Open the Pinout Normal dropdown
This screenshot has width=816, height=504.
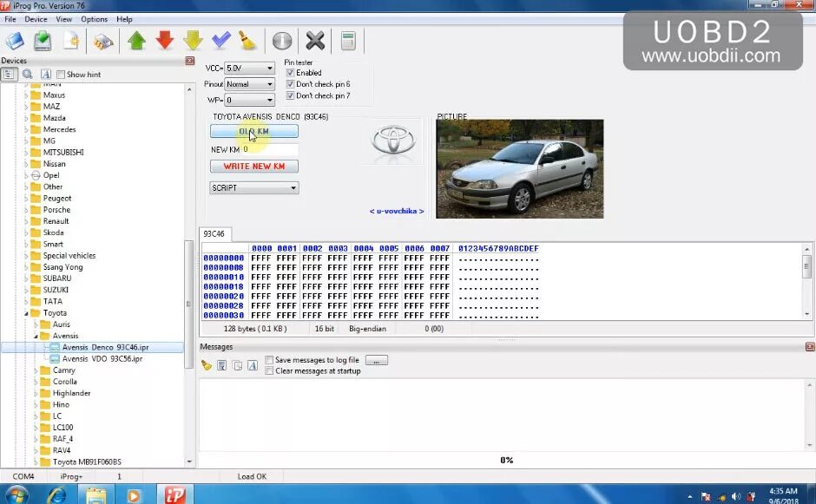pos(249,84)
